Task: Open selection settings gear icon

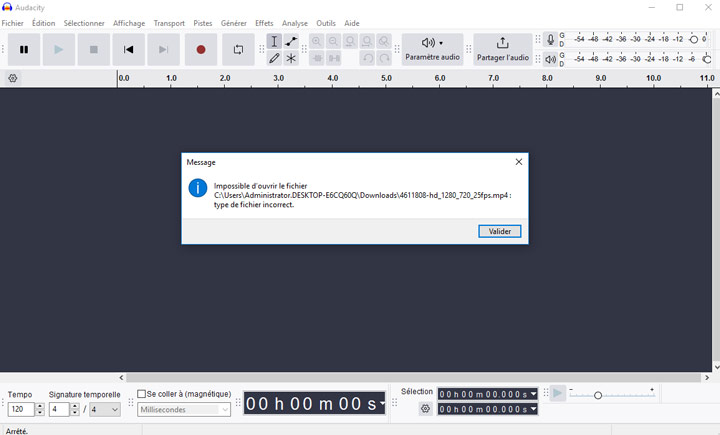Action: (426, 408)
